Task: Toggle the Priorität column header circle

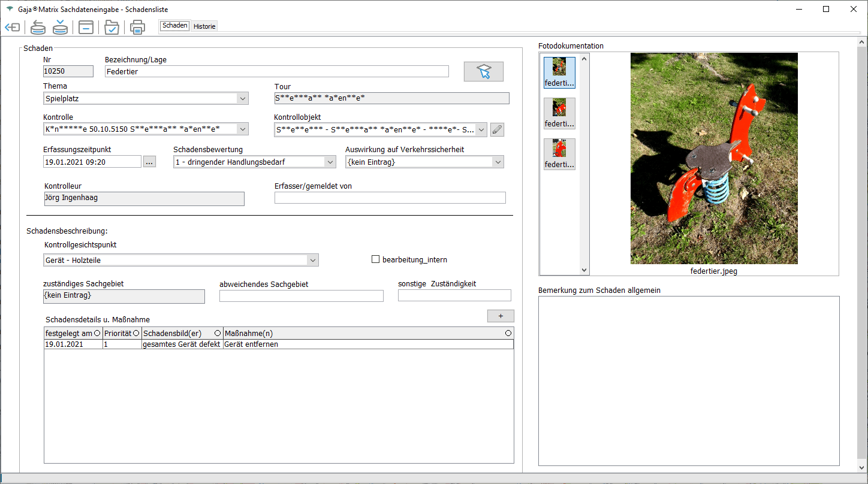Action: (x=136, y=333)
